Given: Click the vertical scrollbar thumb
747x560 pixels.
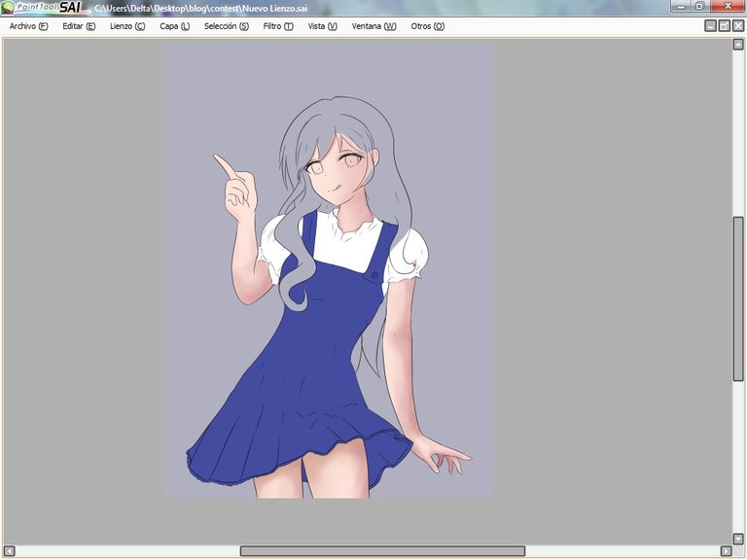Looking at the screenshot, I should (738, 298).
